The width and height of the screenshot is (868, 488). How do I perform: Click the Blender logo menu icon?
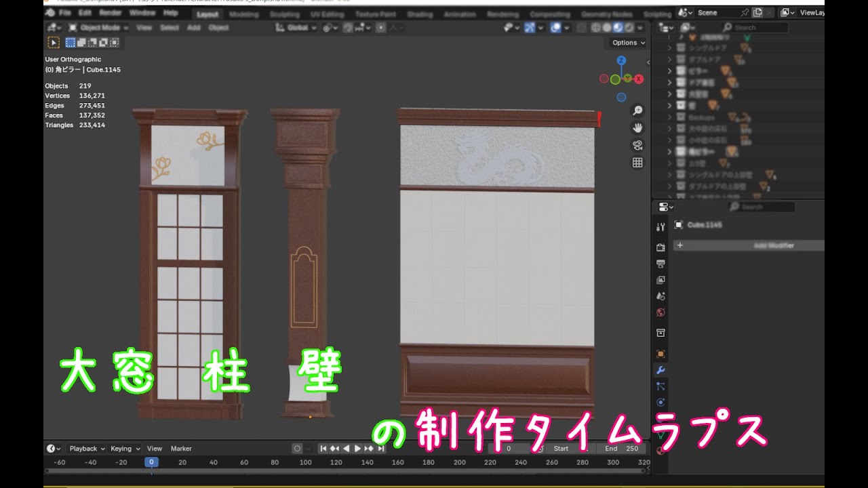(50, 13)
